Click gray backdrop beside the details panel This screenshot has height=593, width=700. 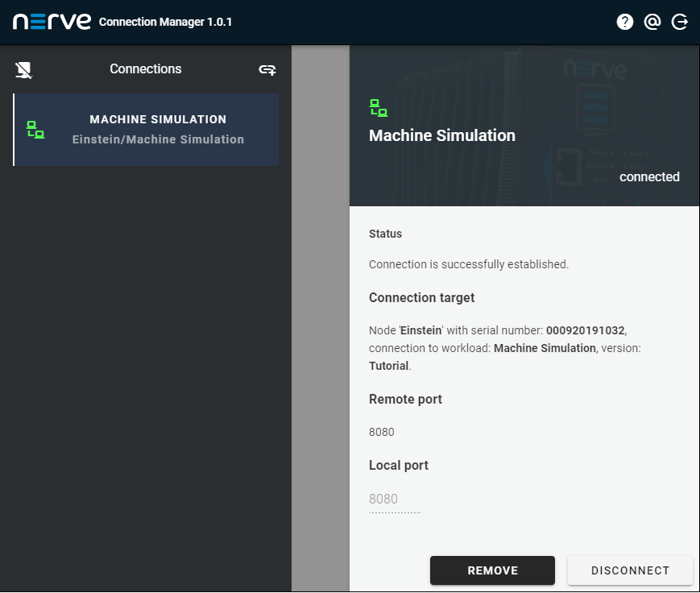(x=320, y=322)
